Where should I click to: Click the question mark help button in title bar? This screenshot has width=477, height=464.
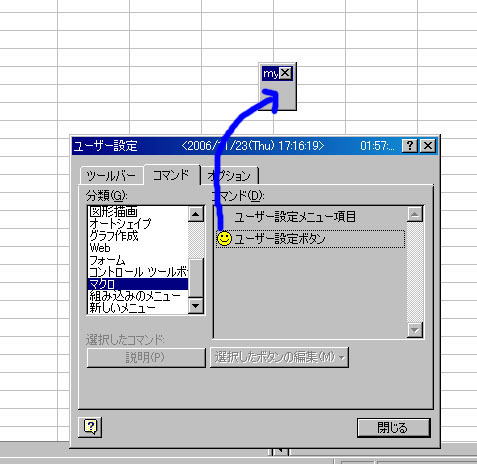410,146
